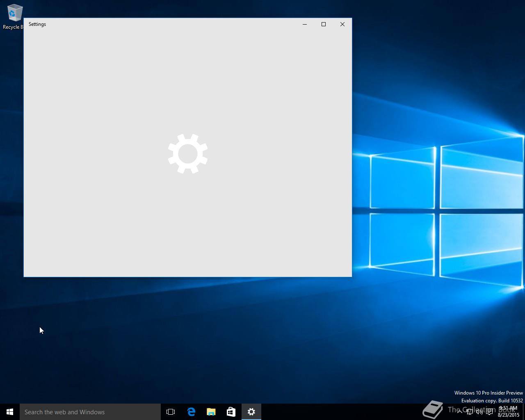The image size is (525, 420).
Task: Open File Explorer from the taskbar
Action: [x=211, y=412]
